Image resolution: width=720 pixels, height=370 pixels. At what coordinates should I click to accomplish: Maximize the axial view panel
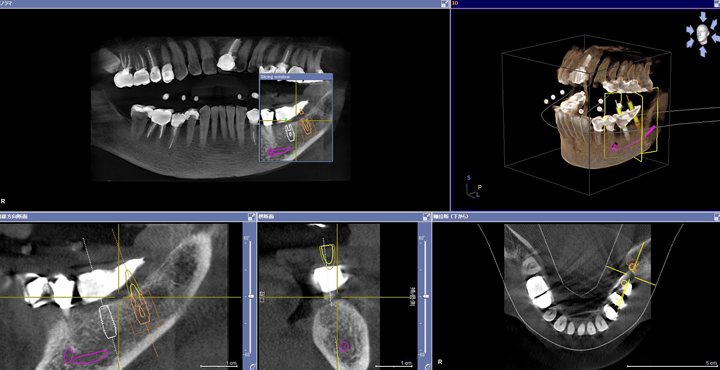pos(716,216)
